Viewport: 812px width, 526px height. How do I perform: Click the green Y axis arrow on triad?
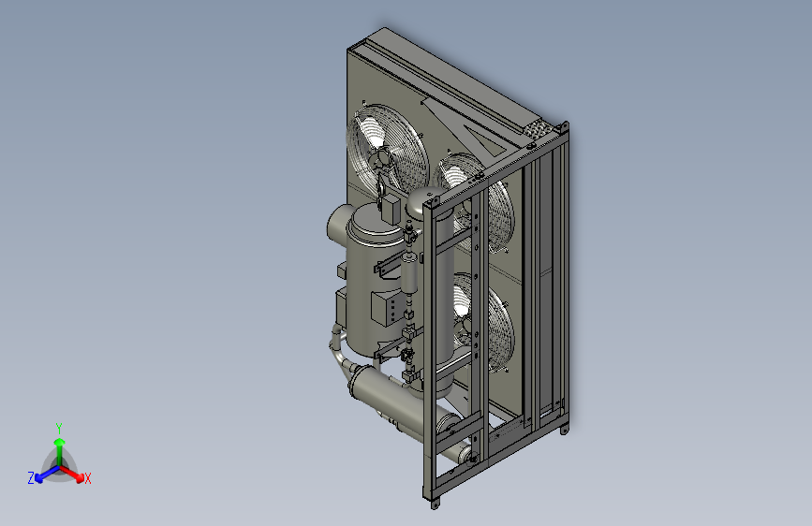(x=60, y=449)
